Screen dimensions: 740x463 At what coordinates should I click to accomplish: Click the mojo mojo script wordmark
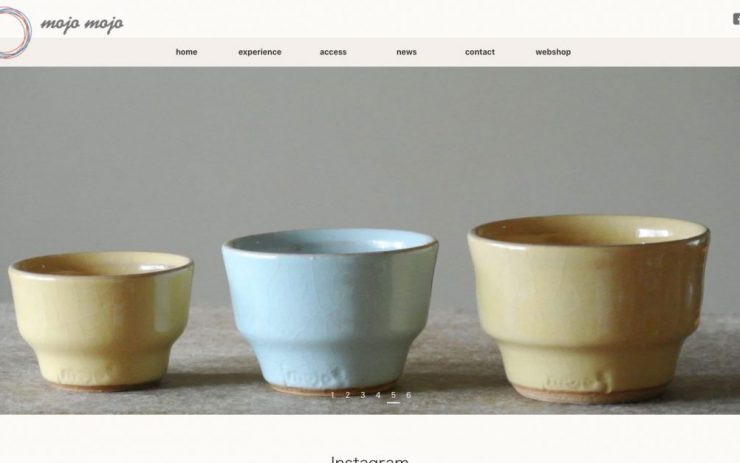82,23
